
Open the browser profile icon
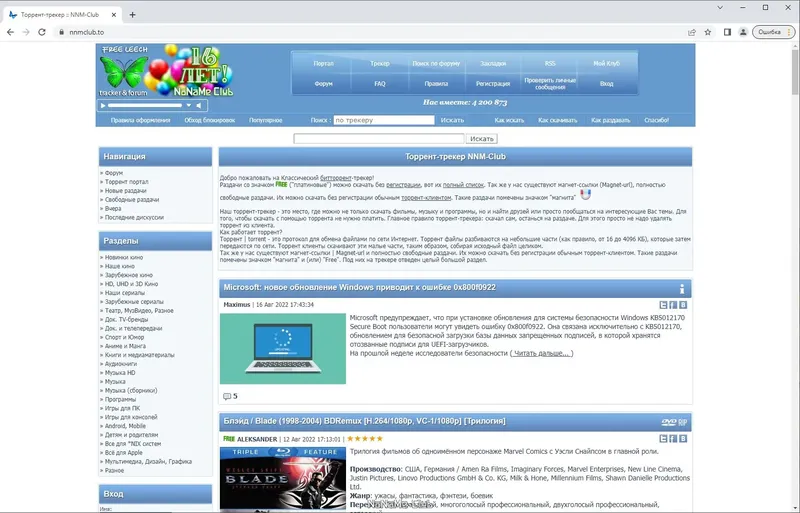[743, 32]
